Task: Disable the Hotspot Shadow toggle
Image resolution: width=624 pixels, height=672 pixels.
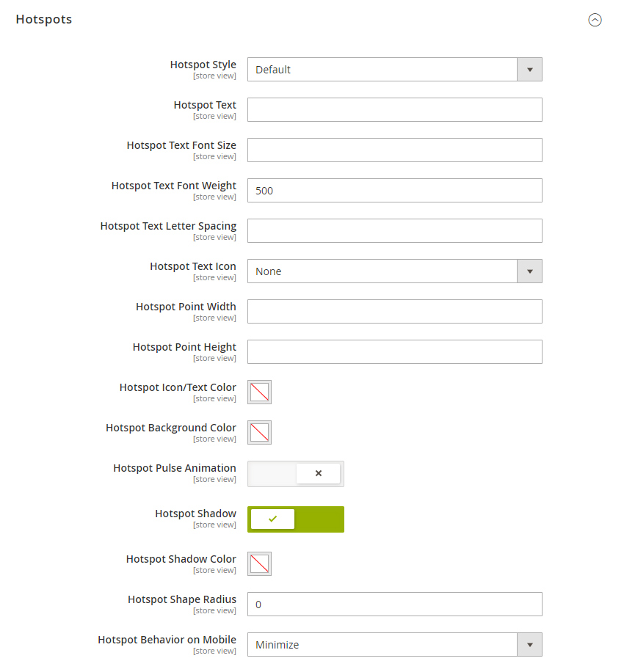Action: click(296, 519)
